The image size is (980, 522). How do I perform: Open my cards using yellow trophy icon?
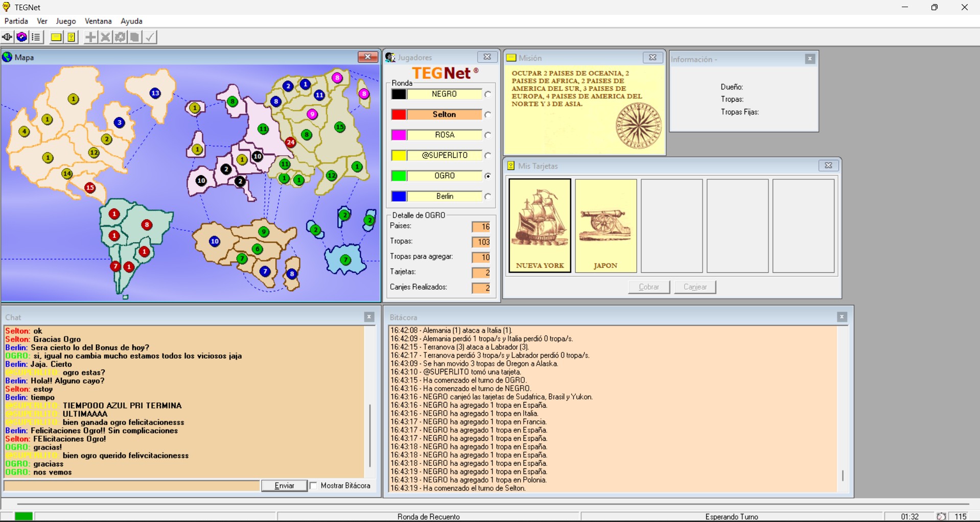72,37
